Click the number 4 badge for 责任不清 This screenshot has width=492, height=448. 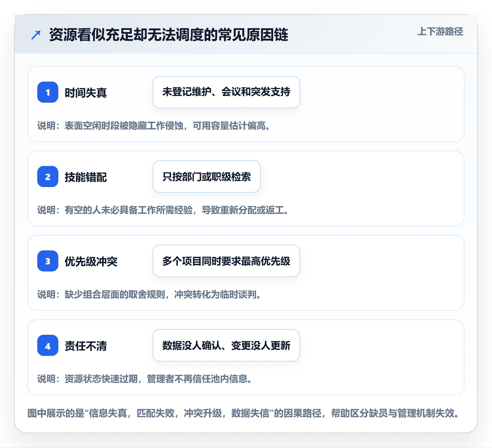(48, 345)
